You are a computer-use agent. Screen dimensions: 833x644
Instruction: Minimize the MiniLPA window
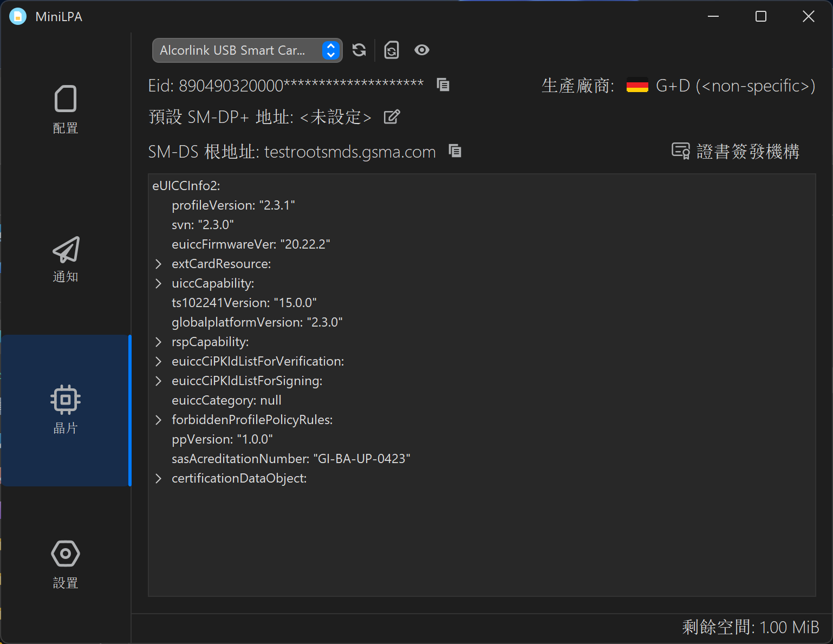click(713, 17)
